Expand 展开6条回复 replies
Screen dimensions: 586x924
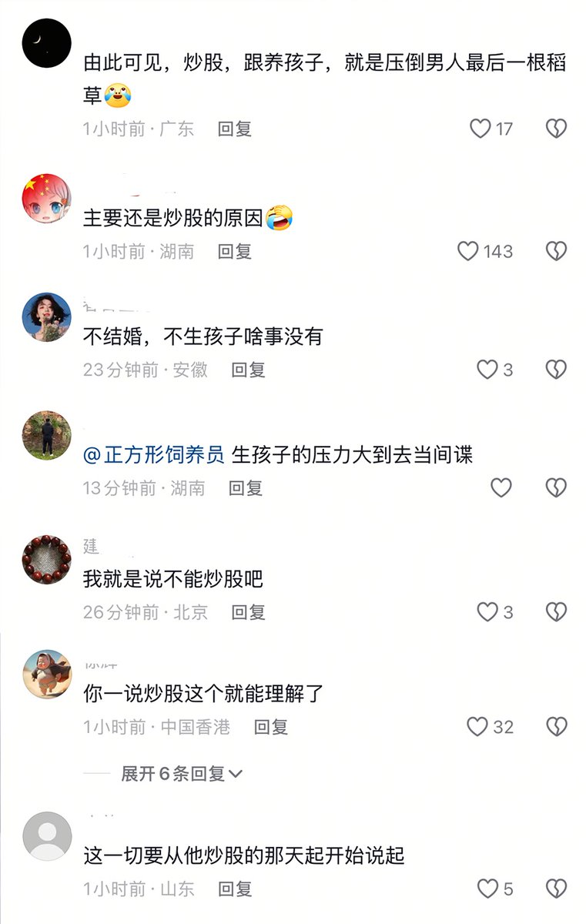tap(182, 774)
